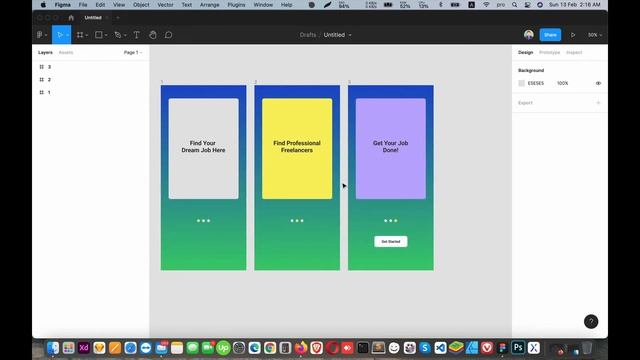
Task: Select the Comment tool
Action: pos(169,35)
